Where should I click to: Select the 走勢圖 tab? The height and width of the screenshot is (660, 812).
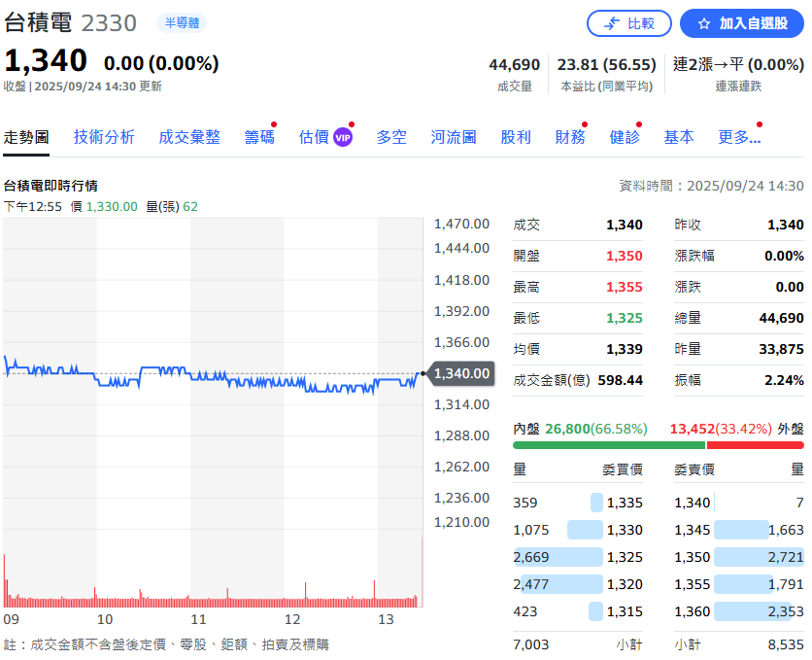[26, 137]
